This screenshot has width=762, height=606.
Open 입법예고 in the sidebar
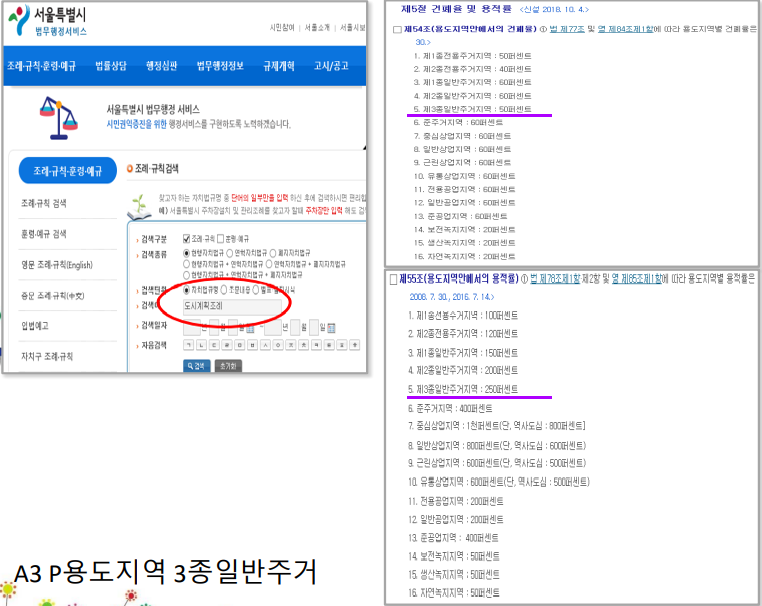[35, 326]
